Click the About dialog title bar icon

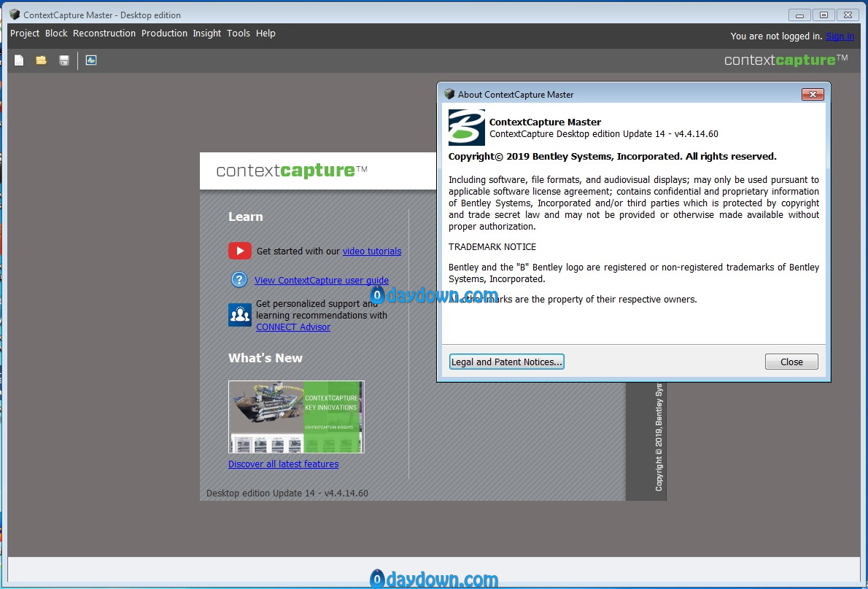tap(449, 95)
